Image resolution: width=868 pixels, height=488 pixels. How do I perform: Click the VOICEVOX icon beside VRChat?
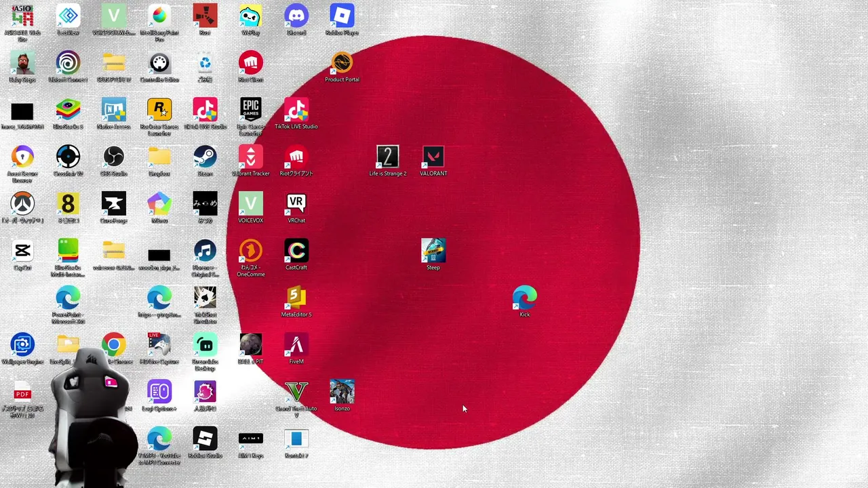click(250, 203)
